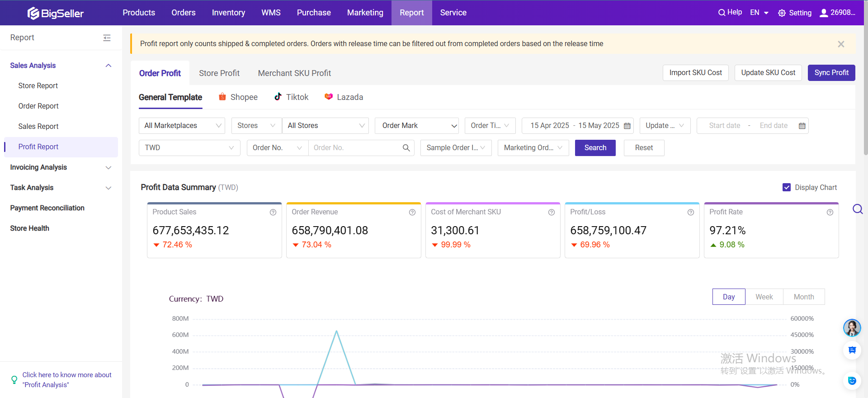Click the floating feedback message icon
Screen dimensions: 868x398
pyautogui.click(x=852, y=351)
